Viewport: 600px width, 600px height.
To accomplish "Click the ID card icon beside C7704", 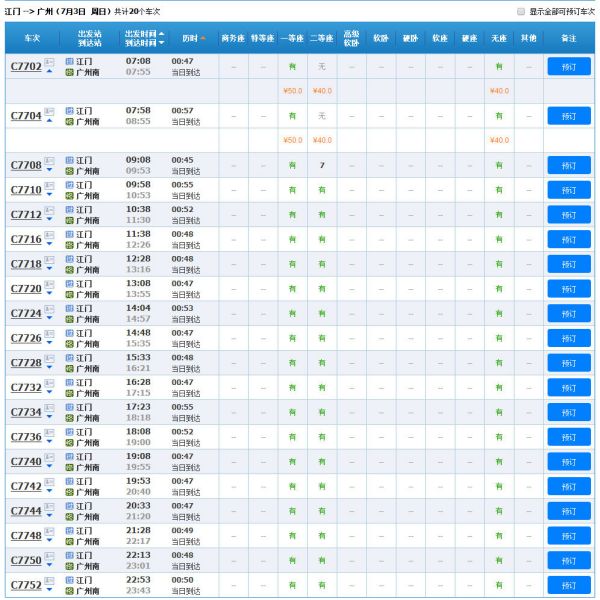I will [x=49, y=111].
